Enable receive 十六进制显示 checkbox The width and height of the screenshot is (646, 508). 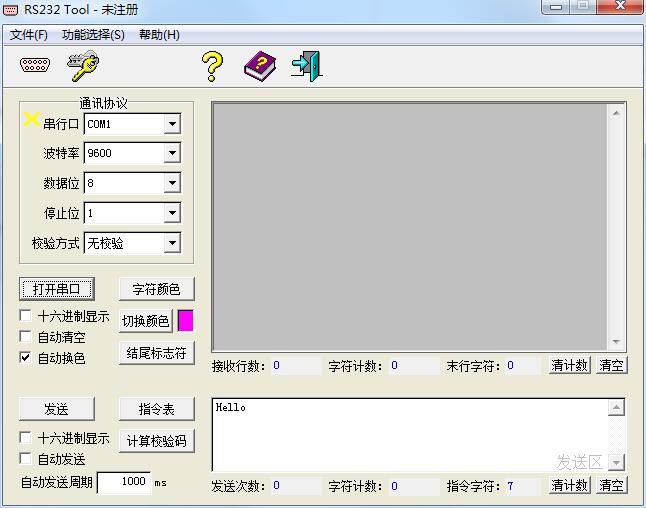coord(26,316)
